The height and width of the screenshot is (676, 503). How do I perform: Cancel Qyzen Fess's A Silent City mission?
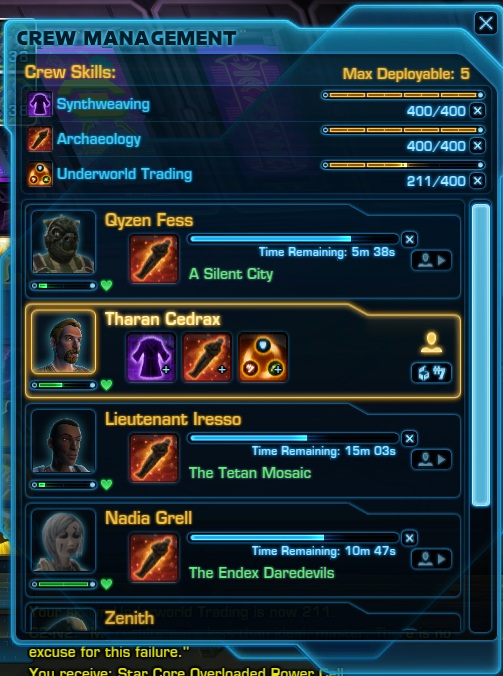[409, 239]
